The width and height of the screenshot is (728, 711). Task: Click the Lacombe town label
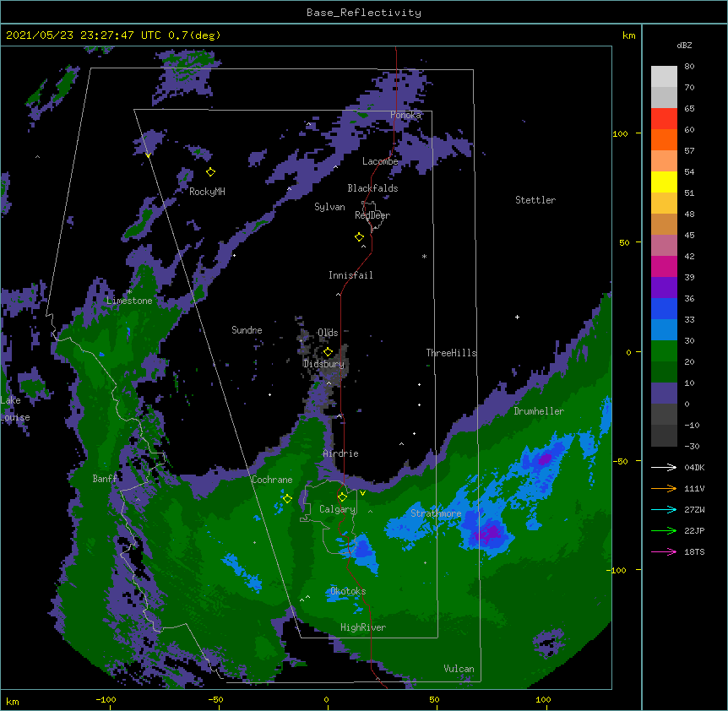pos(380,161)
